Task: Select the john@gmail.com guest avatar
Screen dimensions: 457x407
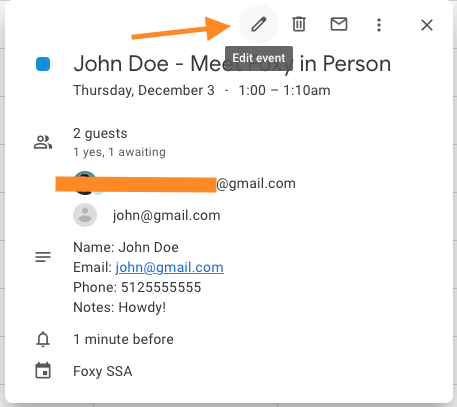Action: (x=85, y=215)
